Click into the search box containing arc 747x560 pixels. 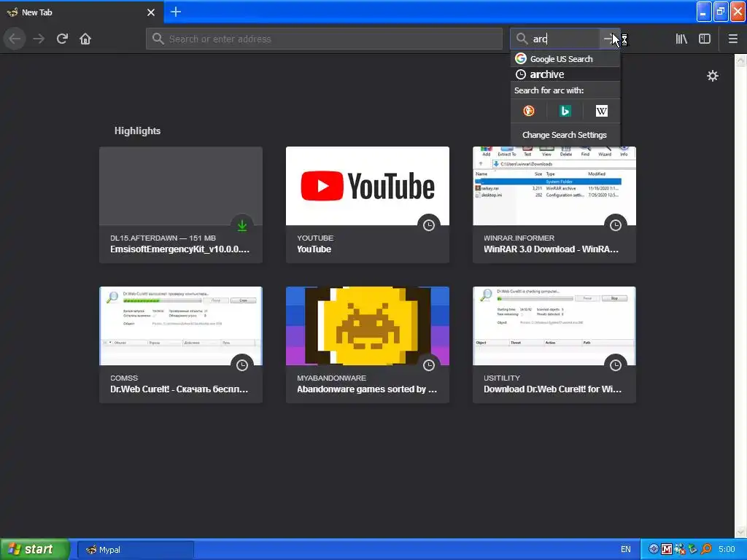click(555, 39)
